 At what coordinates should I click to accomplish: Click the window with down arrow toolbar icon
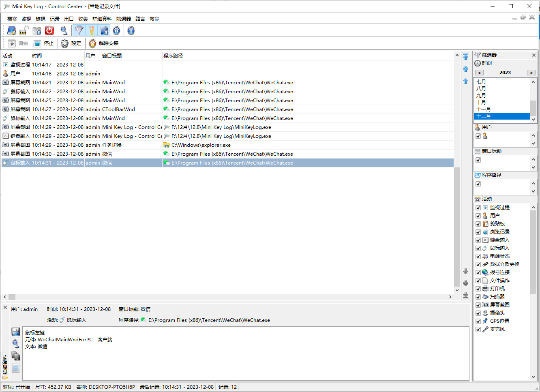[x=37, y=30]
